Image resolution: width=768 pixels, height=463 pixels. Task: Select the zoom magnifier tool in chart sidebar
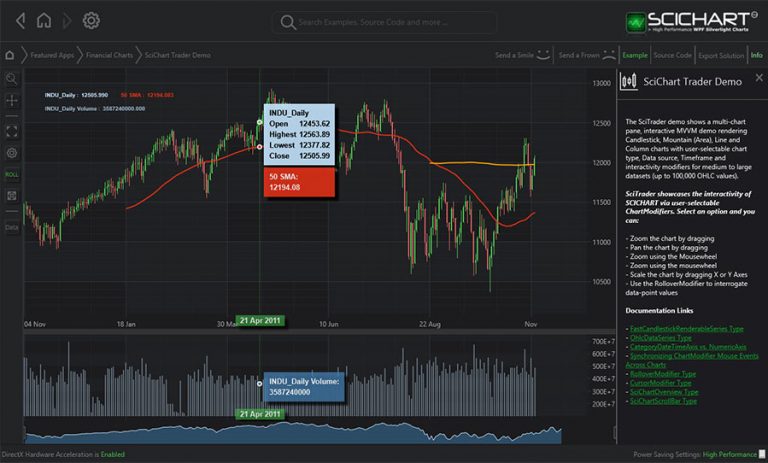coord(12,78)
